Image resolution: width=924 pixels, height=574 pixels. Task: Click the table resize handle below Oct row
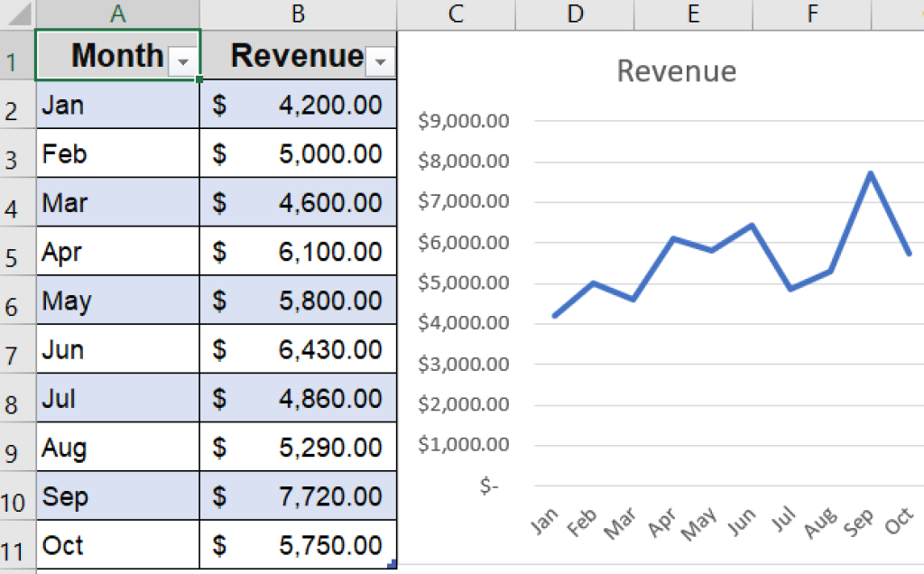[x=393, y=564]
